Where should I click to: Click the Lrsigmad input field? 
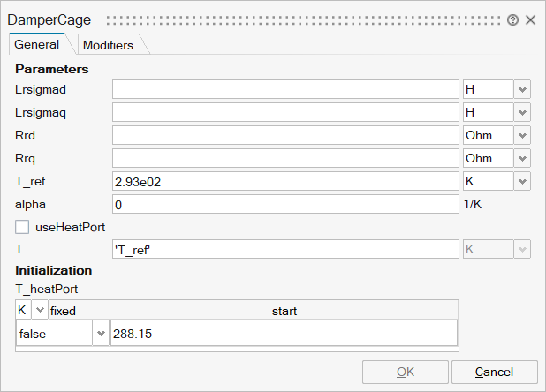tap(284, 89)
